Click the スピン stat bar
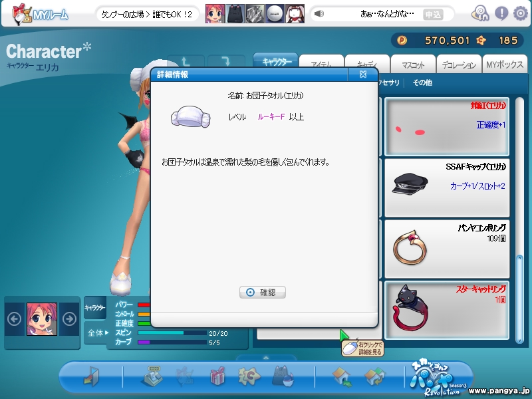532x399 pixels. click(x=172, y=333)
